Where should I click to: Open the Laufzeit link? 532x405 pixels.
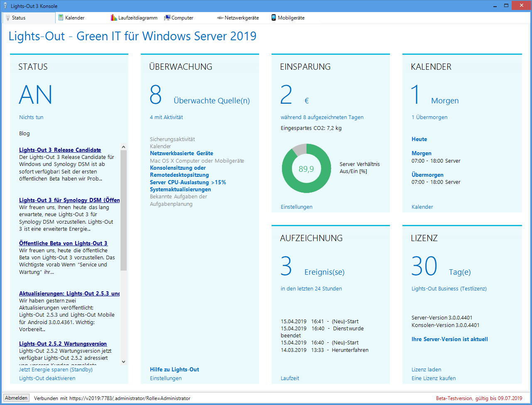290,378
